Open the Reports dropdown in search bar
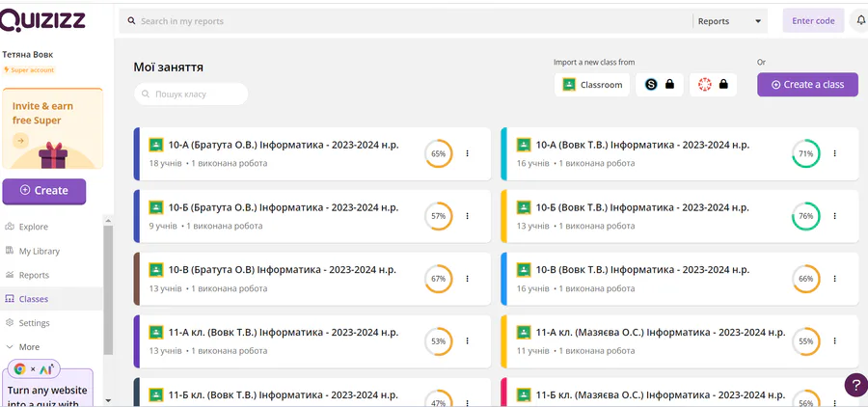Screen dimensions: 868x407 [729, 20]
